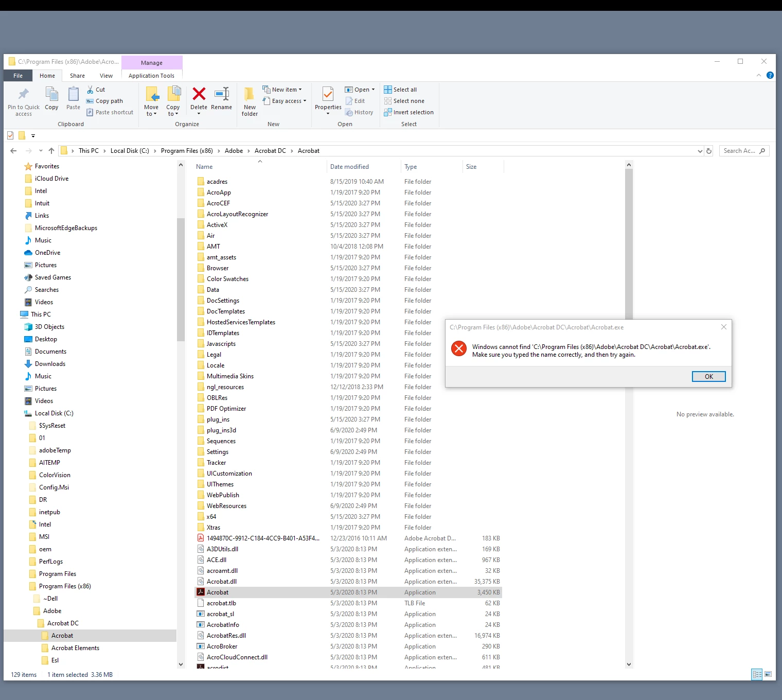This screenshot has width=782, height=700.
Task: Select the Acrobat application file
Action: (x=348, y=592)
